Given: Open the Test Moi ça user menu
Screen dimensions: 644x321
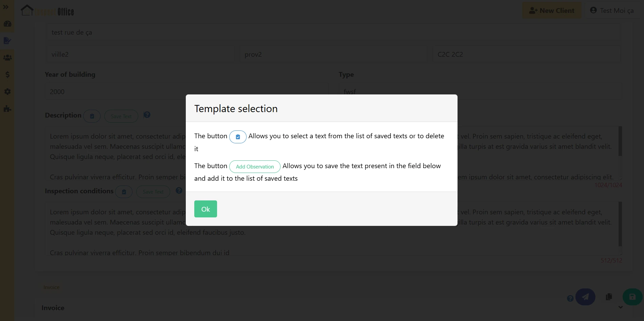Looking at the screenshot, I should (x=612, y=11).
